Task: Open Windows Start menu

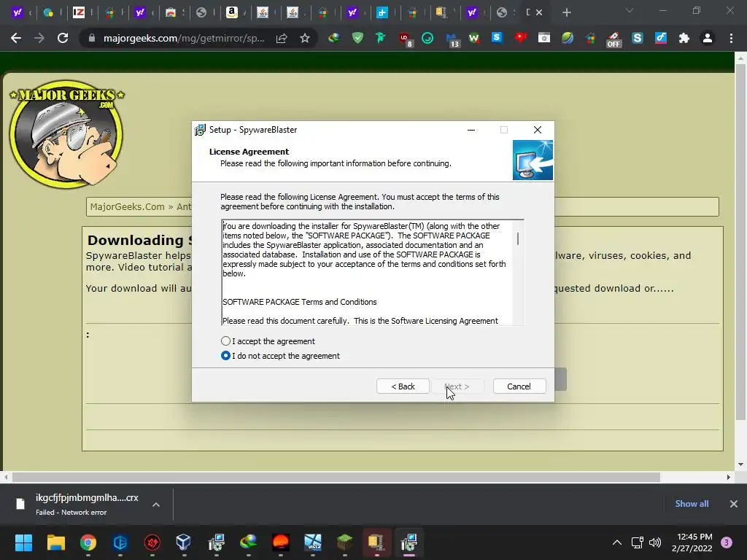Action: click(x=23, y=542)
